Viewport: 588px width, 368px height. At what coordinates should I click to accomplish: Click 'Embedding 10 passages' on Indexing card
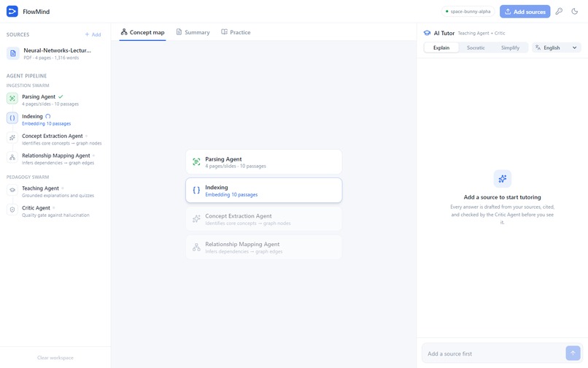click(231, 195)
